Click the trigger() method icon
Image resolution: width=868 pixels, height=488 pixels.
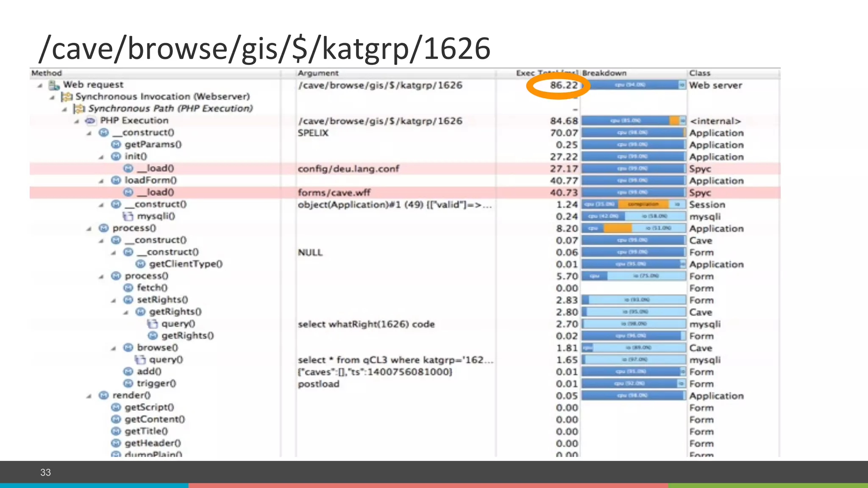(x=128, y=383)
